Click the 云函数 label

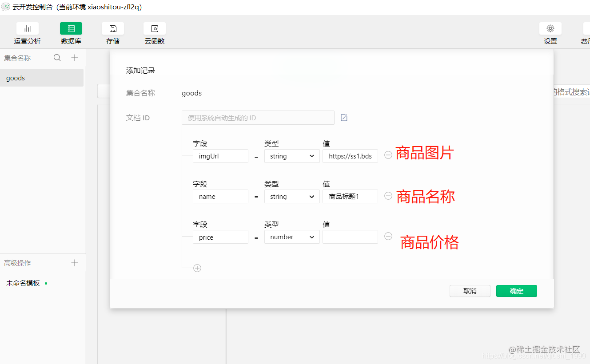(155, 41)
